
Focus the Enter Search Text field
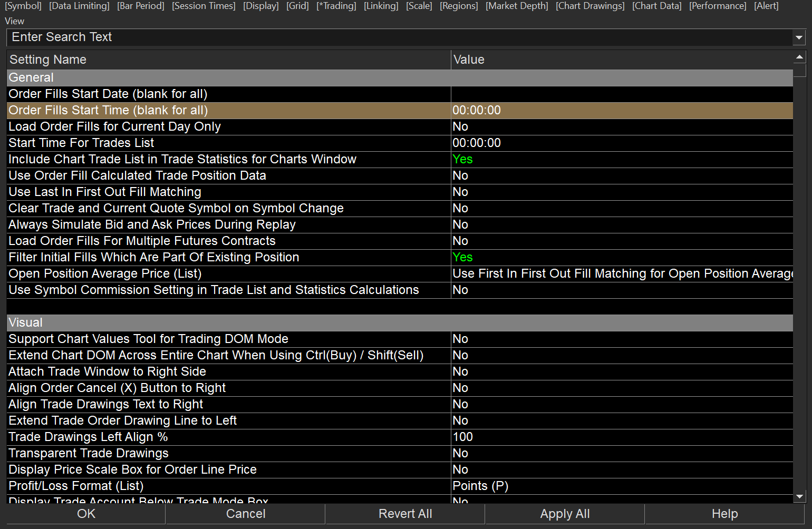pos(399,37)
